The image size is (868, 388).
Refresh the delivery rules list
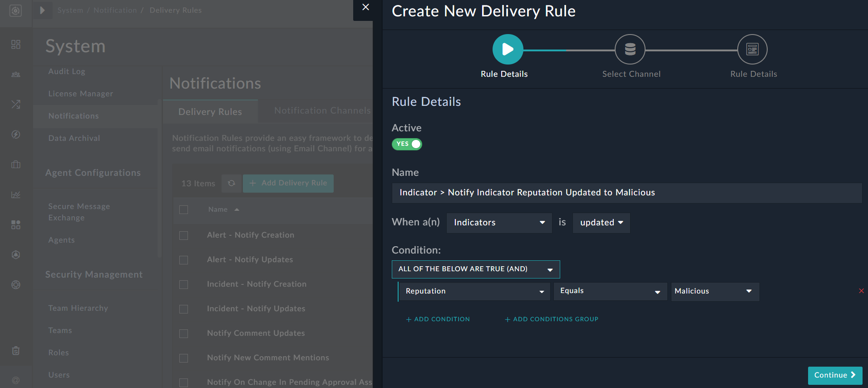click(x=232, y=183)
